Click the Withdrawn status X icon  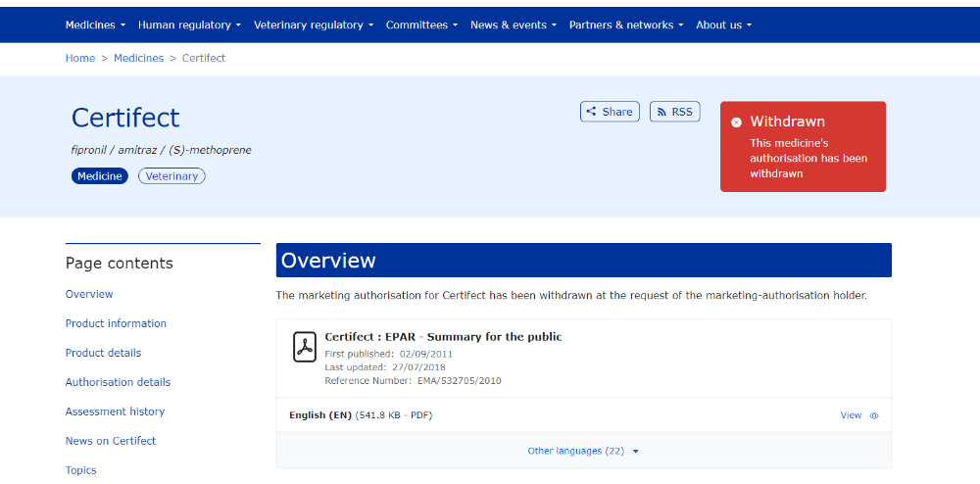tap(736, 122)
